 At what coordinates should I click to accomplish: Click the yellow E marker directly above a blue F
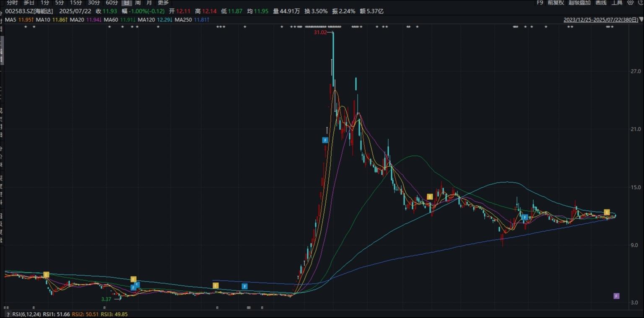133,279
